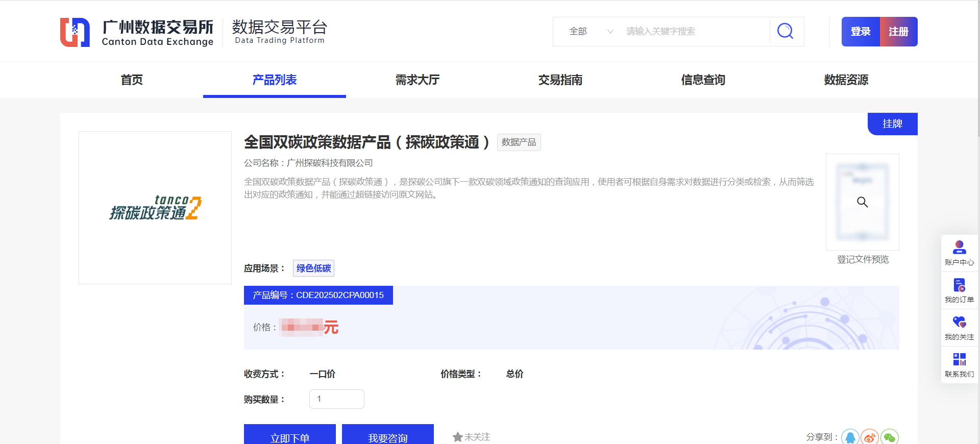The height and width of the screenshot is (444, 980).
Task: Click the 绿色低碳 scenario tag
Action: (313, 268)
